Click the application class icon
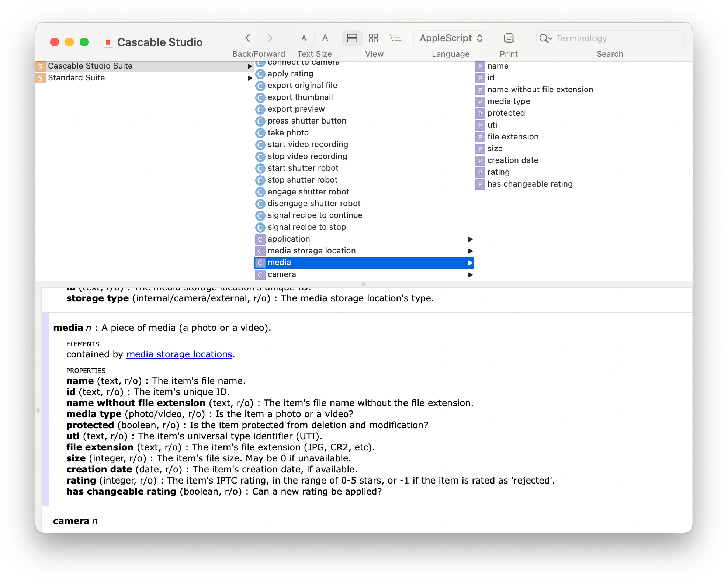 (x=260, y=239)
